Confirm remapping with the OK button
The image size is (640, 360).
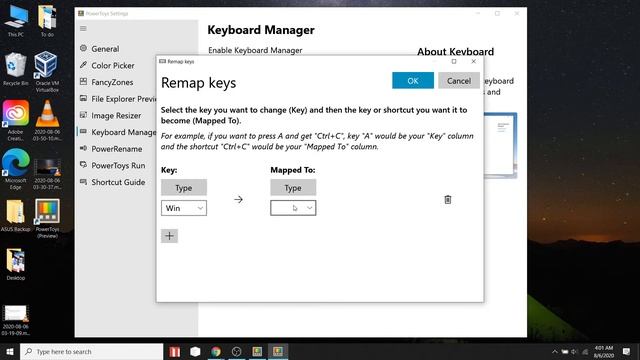pyautogui.click(x=413, y=80)
